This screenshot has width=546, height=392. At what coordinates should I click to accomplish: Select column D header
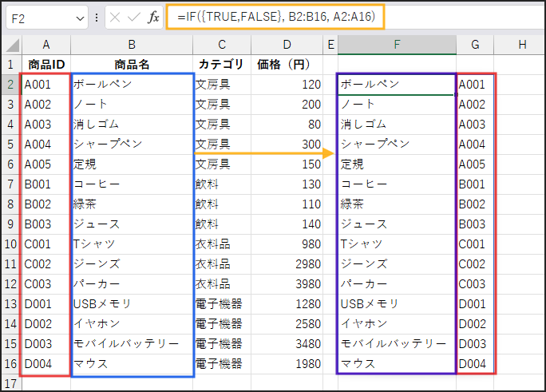[287, 45]
